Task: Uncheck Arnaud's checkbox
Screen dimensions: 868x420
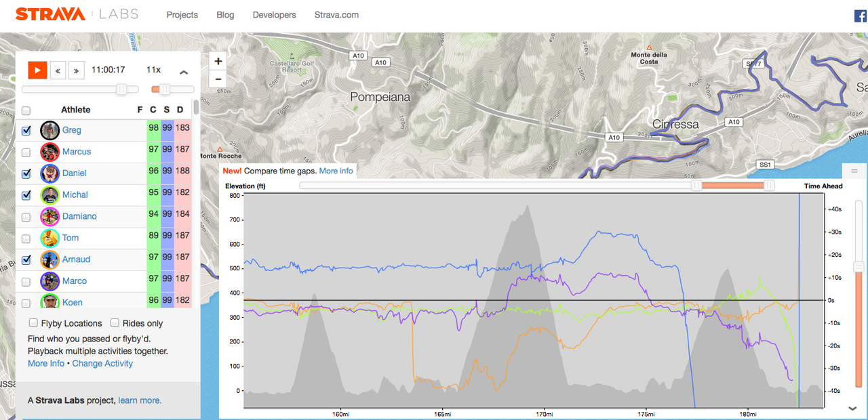Action: pos(26,260)
